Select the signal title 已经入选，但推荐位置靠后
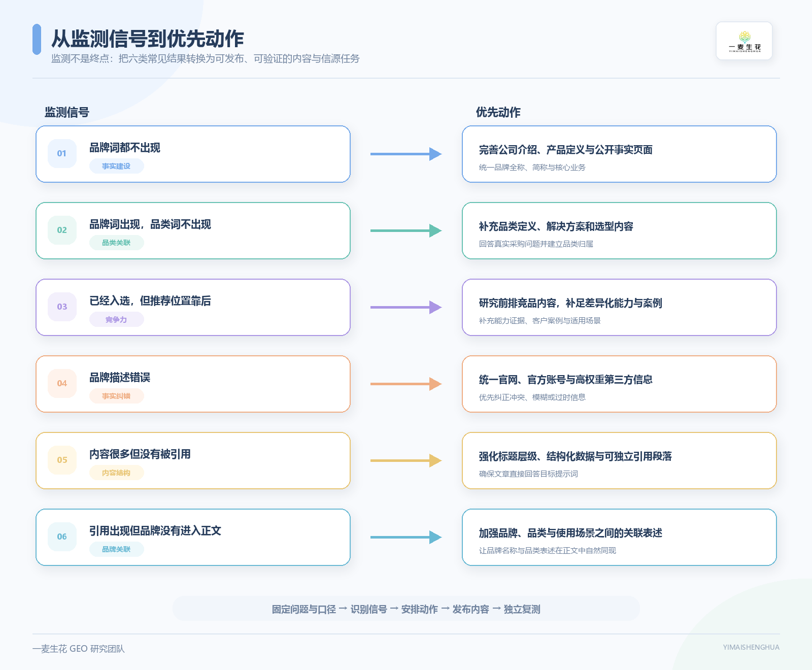The height and width of the screenshot is (670, 812). coord(150,301)
